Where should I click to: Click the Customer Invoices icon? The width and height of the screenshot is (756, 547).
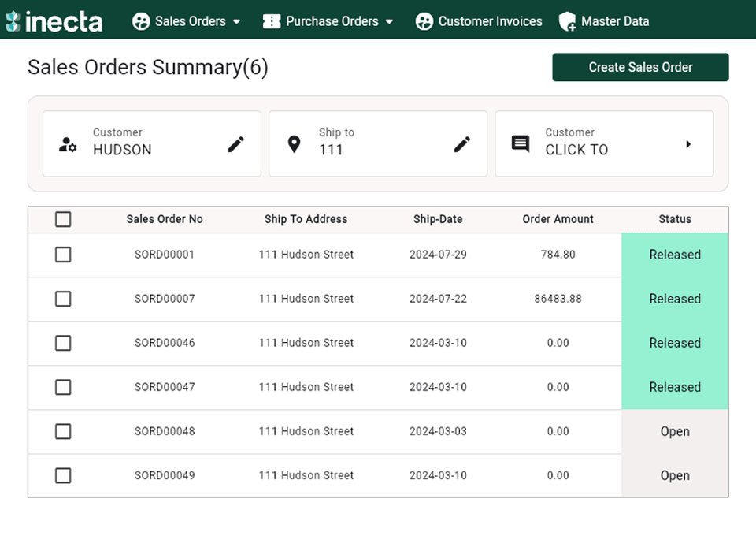pos(424,21)
